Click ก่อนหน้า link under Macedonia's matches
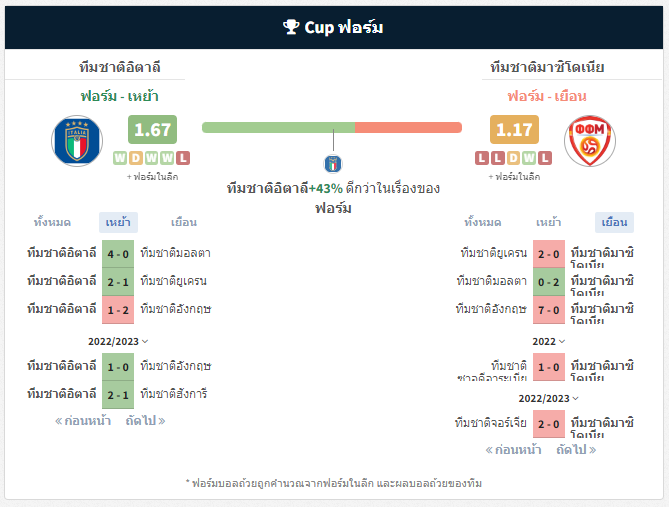 point(514,449)
